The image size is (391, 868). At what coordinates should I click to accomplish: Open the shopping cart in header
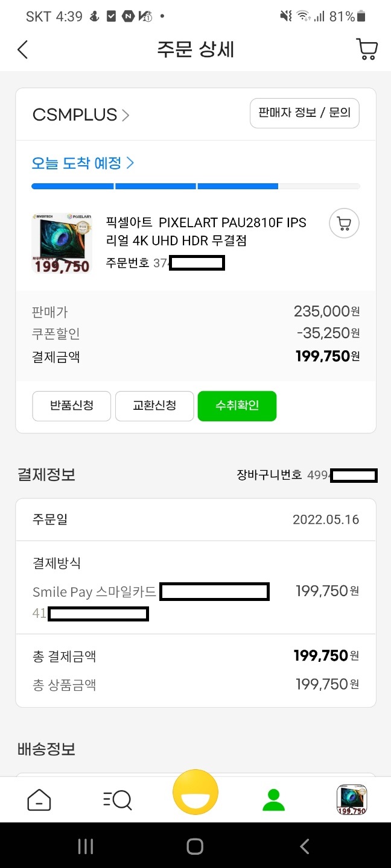click(x=367, y=49)
